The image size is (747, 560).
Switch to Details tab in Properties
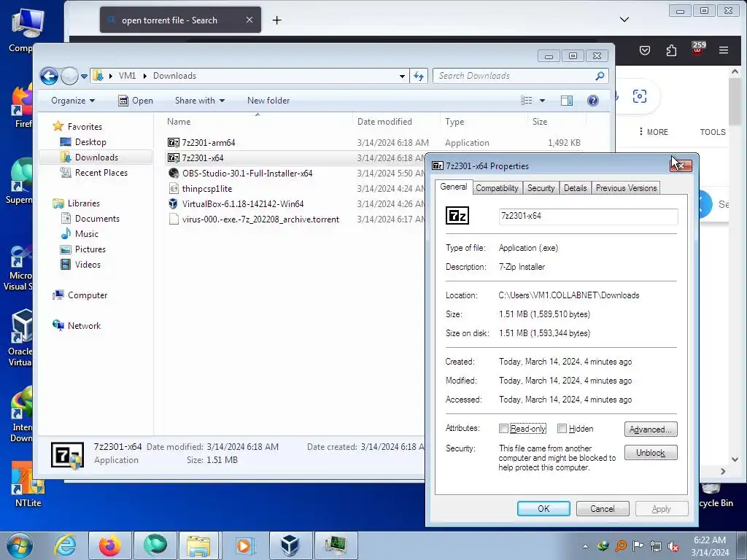pos(575,188)
